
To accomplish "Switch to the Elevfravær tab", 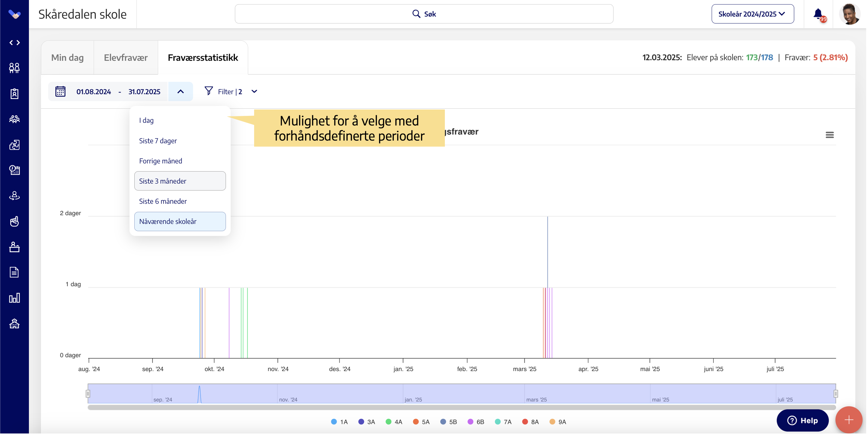I will (126, 58).
